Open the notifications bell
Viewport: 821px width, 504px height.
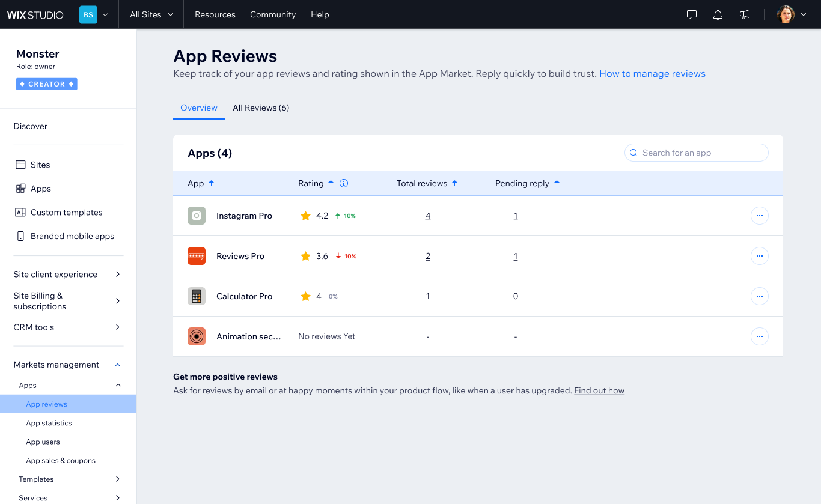click(718, 15)
